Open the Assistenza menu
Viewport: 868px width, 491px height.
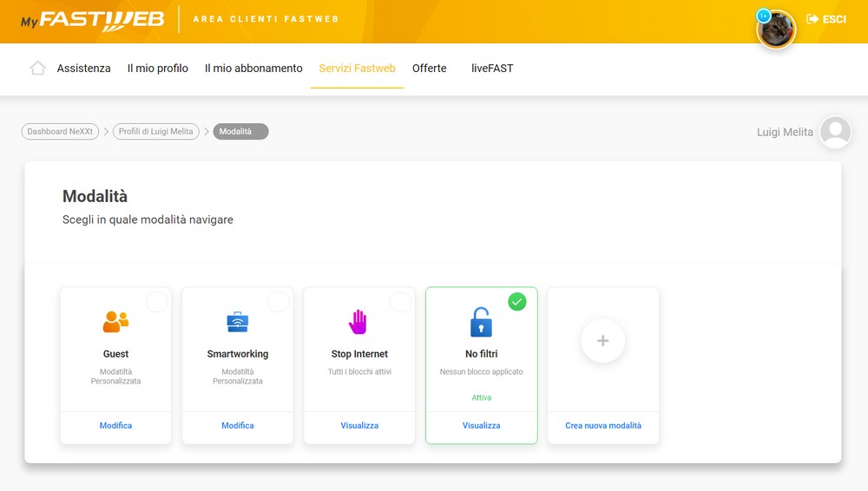(83, 68)
